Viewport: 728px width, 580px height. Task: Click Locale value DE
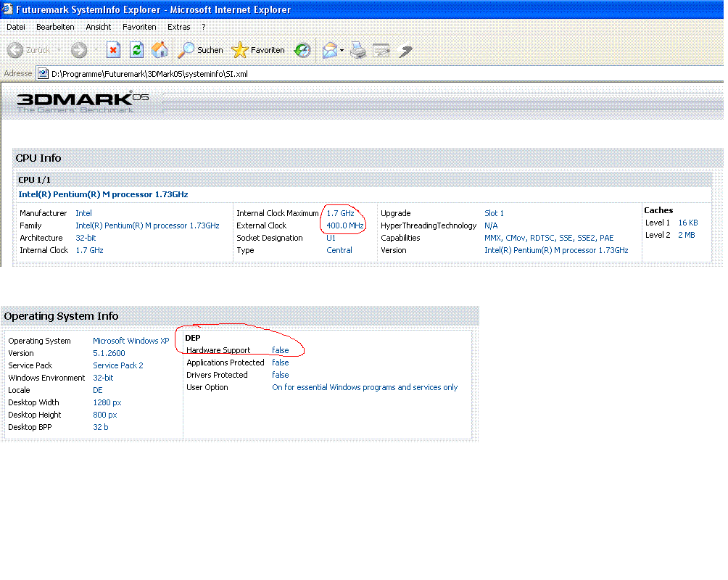(97, 390)
